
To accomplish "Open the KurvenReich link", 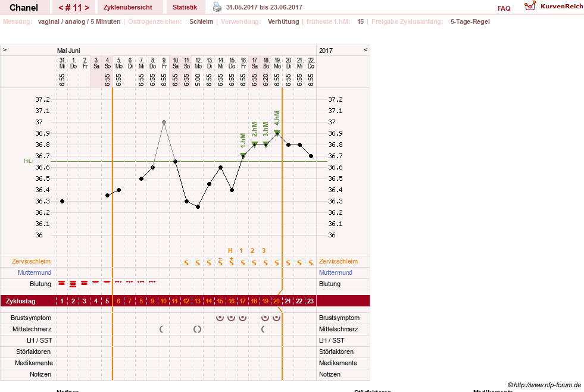I will click(x=561, y=7).
